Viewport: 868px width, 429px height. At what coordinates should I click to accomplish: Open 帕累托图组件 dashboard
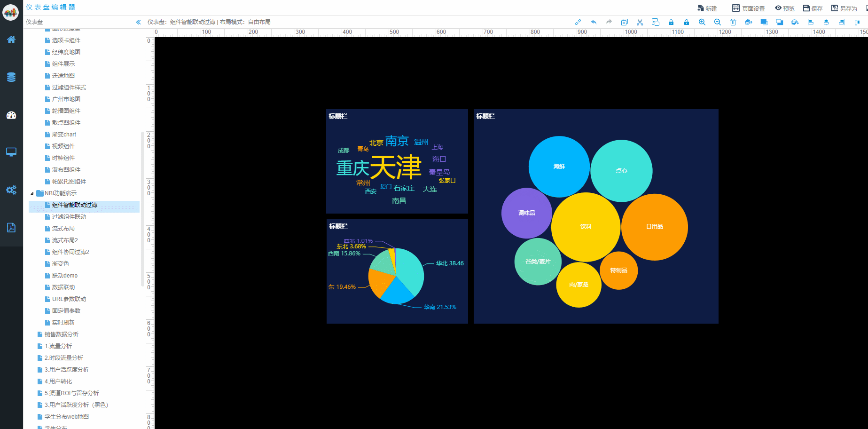pyautogui.click(x=69, y=182)
